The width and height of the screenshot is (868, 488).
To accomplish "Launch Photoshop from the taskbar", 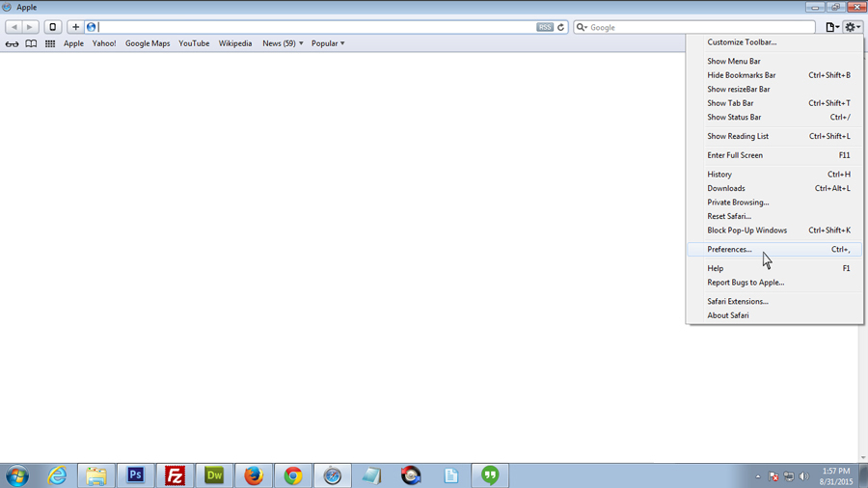I will pos(136,475).
